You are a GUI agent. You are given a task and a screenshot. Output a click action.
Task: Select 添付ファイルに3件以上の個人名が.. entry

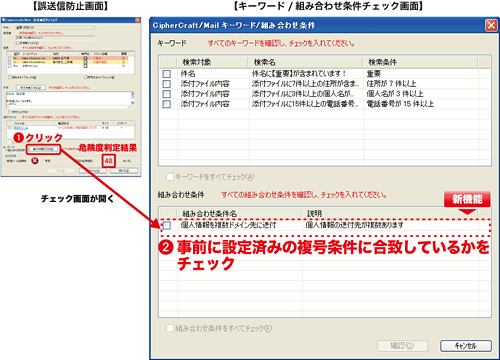pos(303,94)
